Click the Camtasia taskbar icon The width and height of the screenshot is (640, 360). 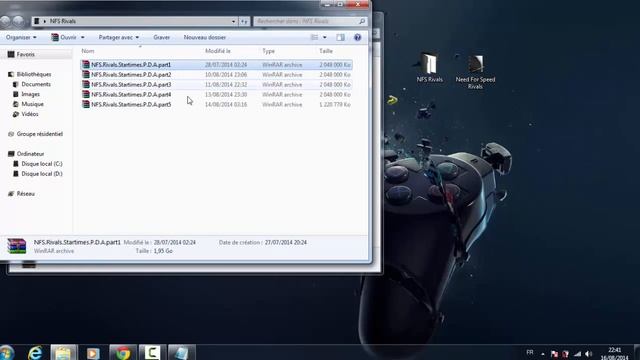coord(151,353)
